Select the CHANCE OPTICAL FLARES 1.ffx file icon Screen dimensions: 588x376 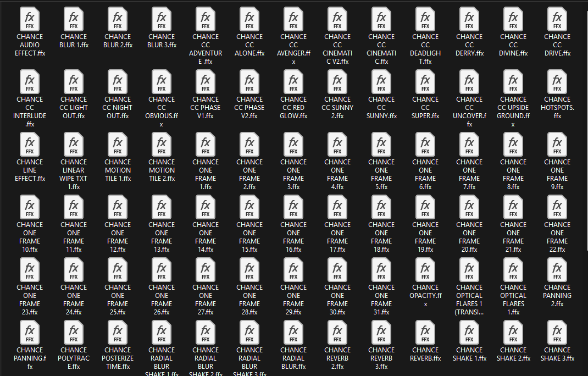[x=513, y=269]
